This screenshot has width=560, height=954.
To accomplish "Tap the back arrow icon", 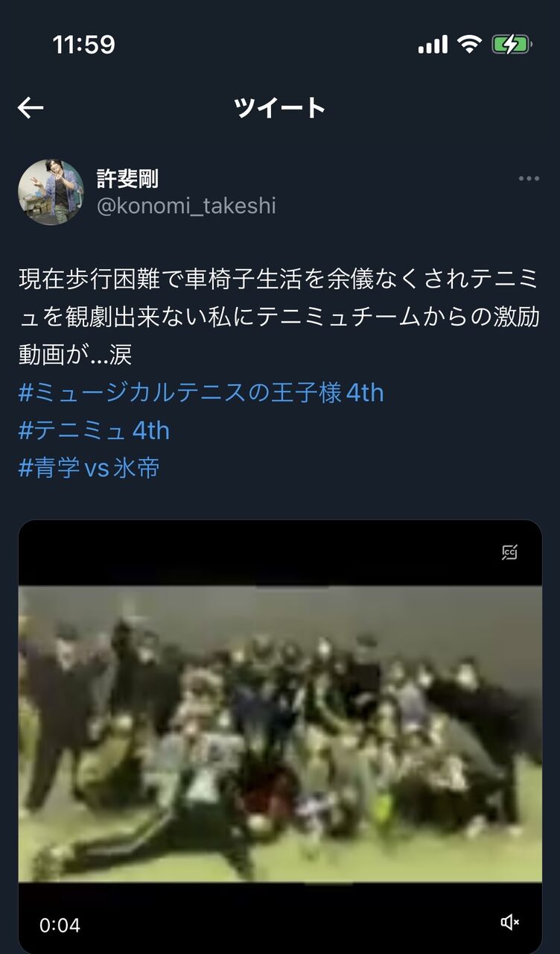I will coord(31,108).
